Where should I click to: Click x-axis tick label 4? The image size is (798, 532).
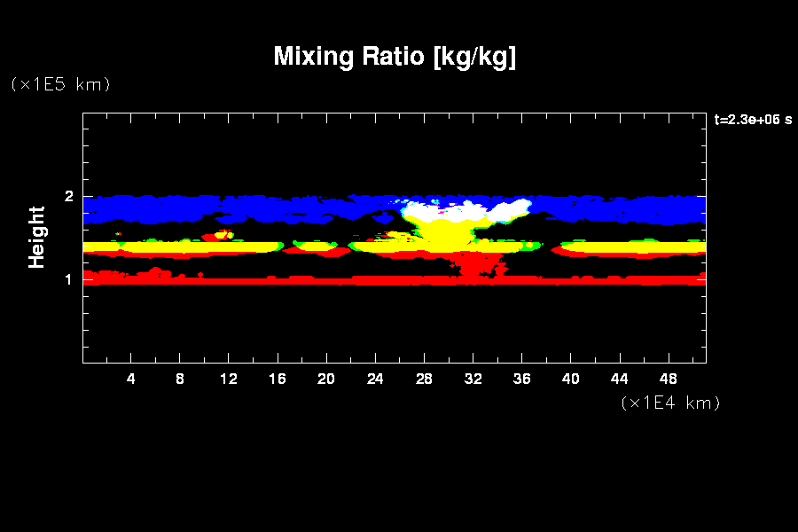131,379
